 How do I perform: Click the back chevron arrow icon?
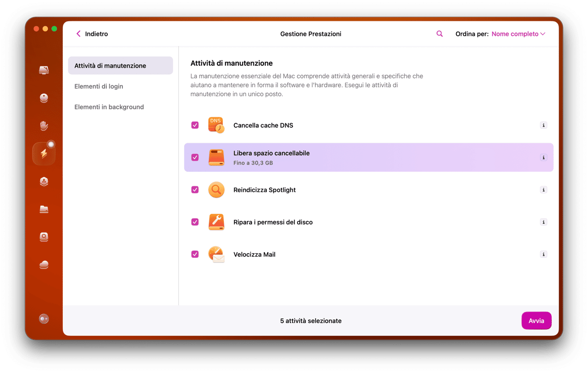click(78, 34)
